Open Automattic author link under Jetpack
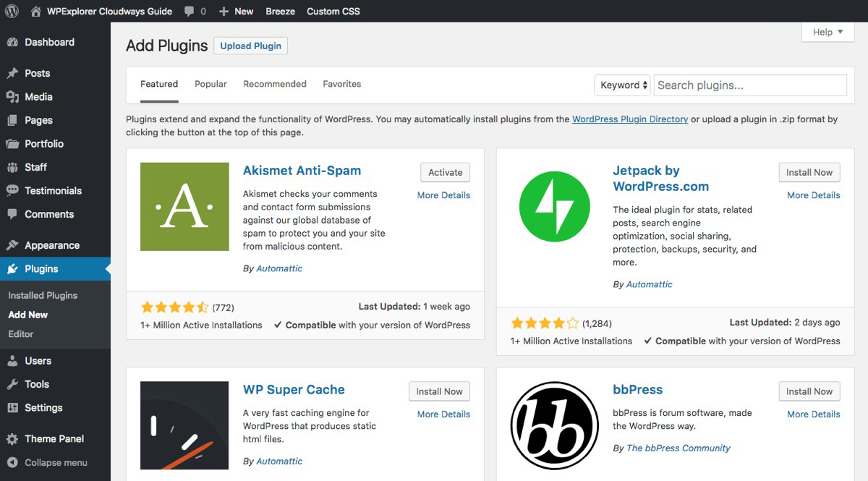This screenshot has width=868, height=481. coord(649,284)
